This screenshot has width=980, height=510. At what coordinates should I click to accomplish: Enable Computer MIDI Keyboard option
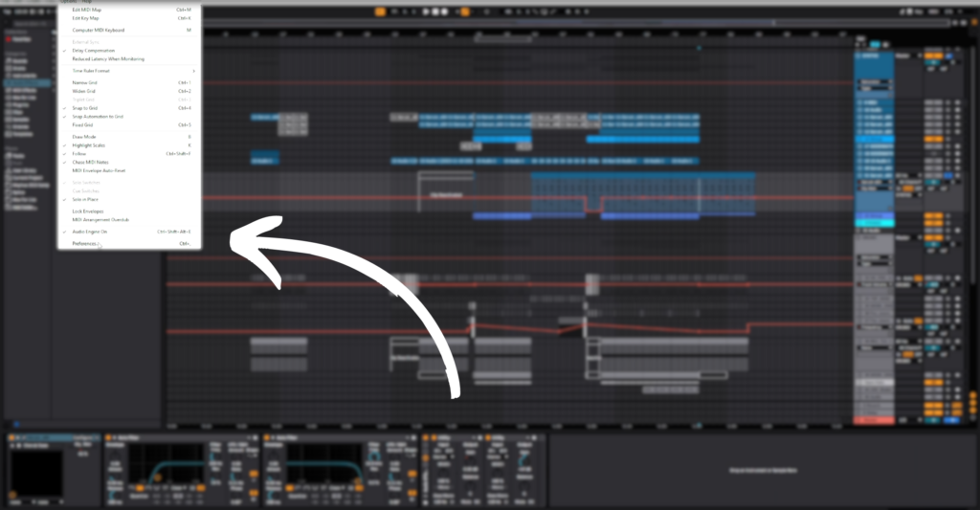tap(99, 30)
